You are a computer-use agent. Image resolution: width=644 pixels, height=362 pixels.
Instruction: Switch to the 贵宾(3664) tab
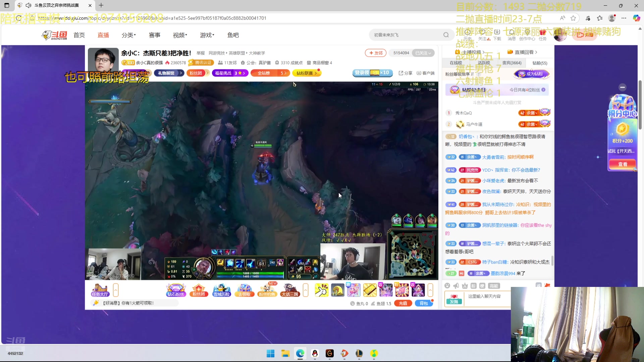coord(512,63)
